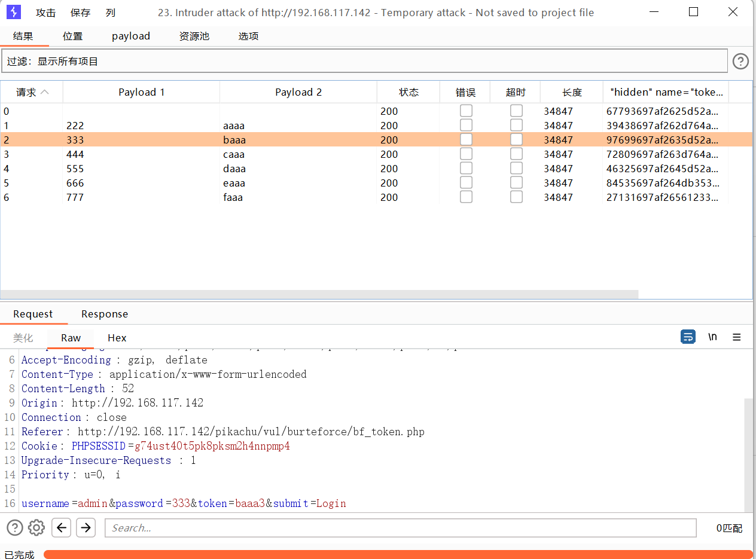Viewport: 756px width, 559px height.
Task: Switch to the payload tab
Action: click(x=131, y=36)
